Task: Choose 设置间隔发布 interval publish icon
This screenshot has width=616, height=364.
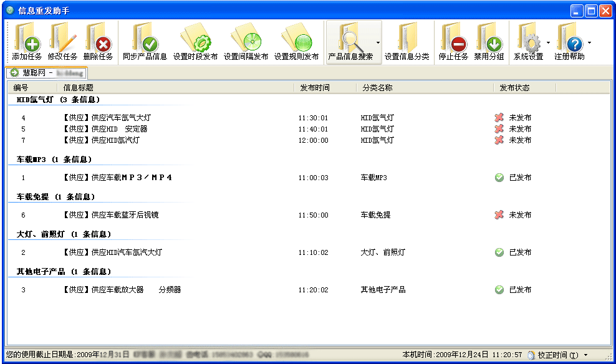Action: coord(246,42)
